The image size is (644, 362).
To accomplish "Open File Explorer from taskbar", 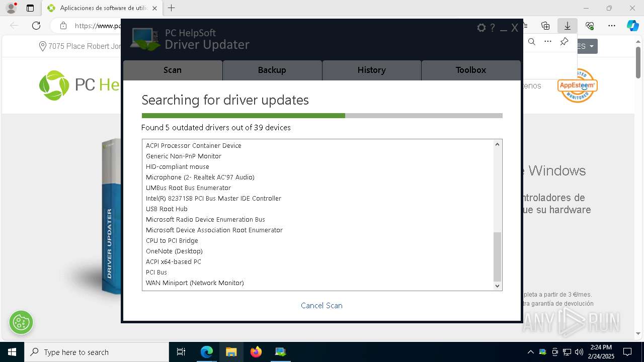I will 231,352.
